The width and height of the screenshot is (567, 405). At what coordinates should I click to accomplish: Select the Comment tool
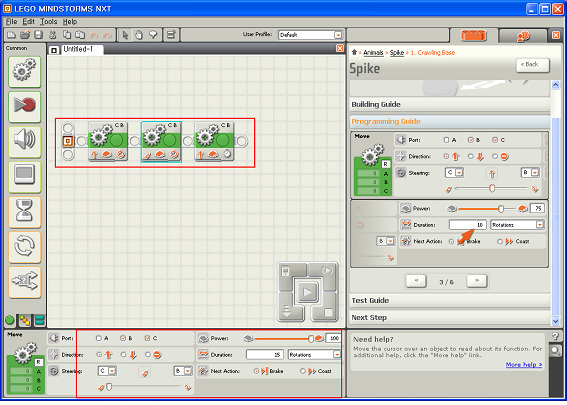click(x=153, y=35)
